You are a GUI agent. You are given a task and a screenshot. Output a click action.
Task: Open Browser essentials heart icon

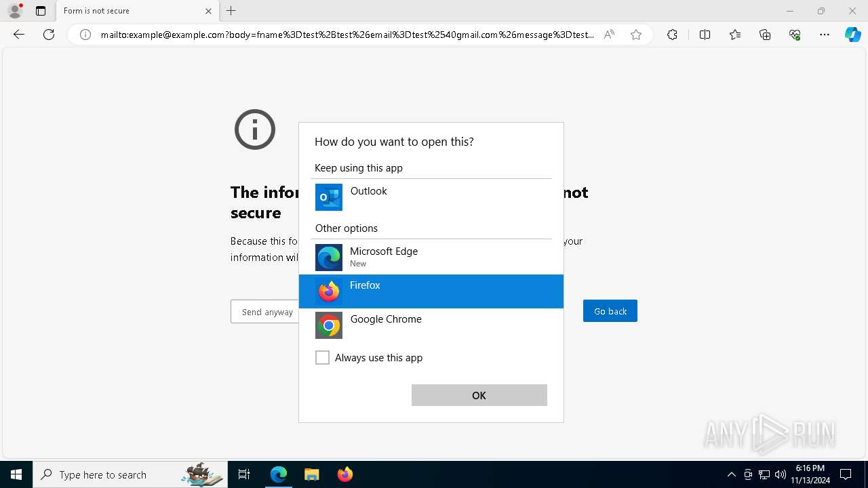[795, 35]
